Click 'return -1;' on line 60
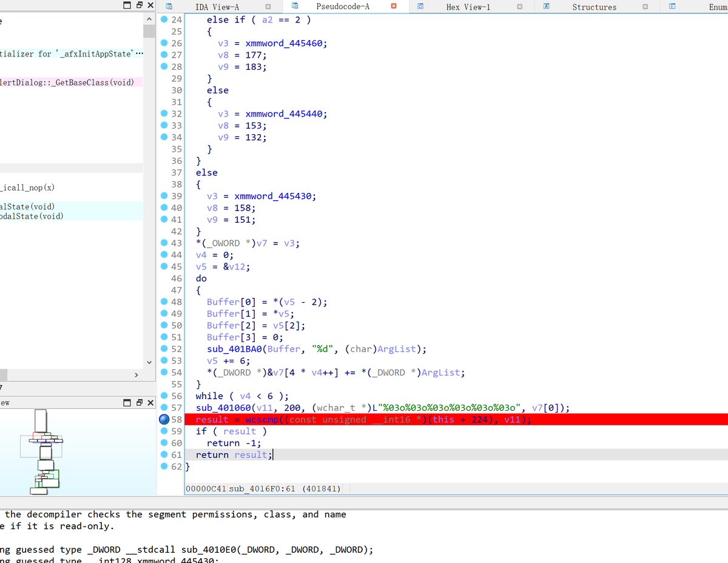Image resolution: width=728 pixels, height=563 pixels. (234, 443)
